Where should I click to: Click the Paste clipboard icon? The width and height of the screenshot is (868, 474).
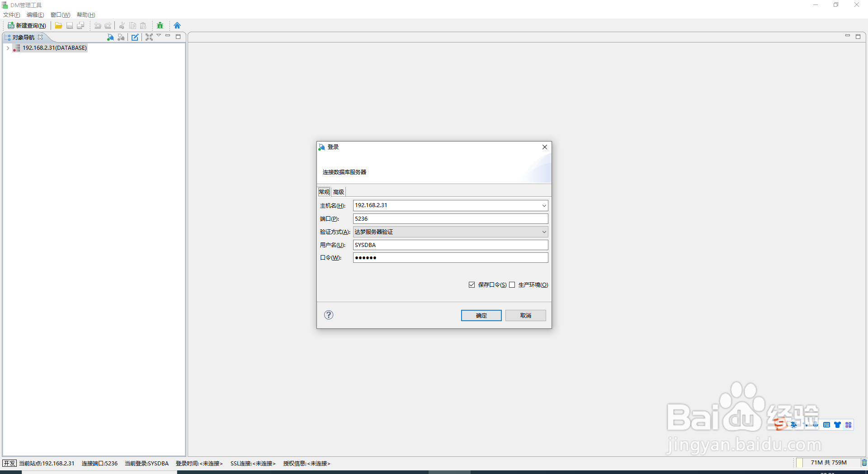point(143,25)
